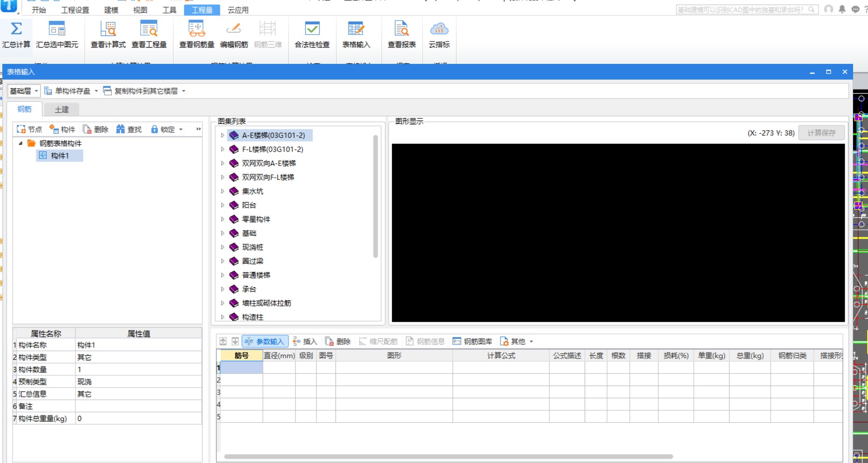Image resolution: width=868 pixels, height=463 pixels.
Task: Click 汇总选中图元 icon in ribbon
Action: [57, 29]
